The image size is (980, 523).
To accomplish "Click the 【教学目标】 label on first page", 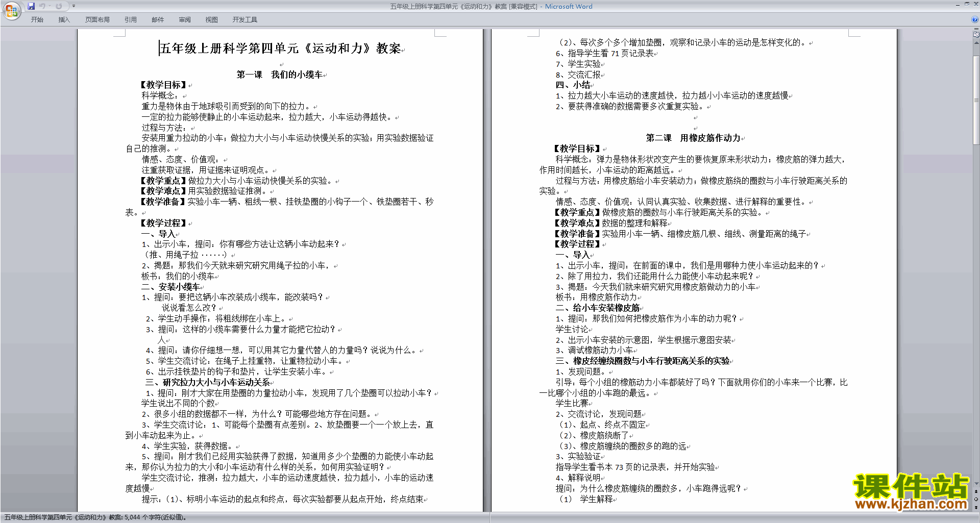I will 164,85.
